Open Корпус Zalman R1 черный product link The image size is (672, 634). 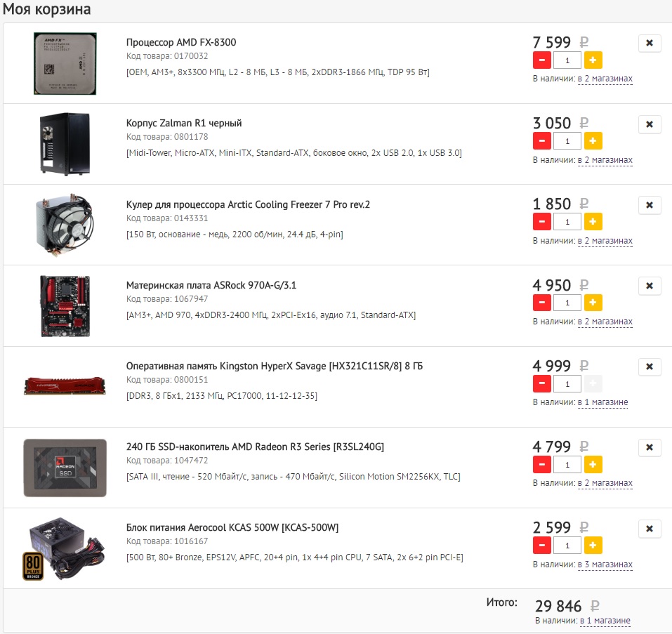click(x=184, y=124)
